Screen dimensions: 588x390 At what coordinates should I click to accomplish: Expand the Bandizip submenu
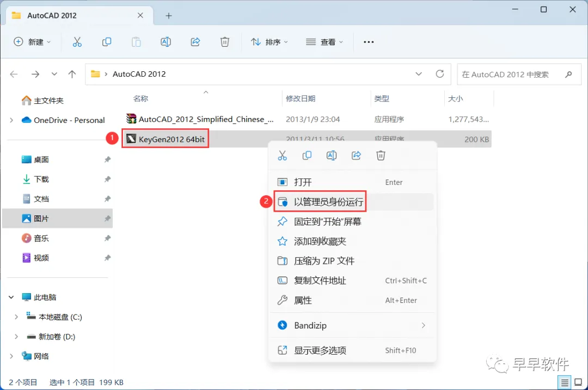click(424, 325)
